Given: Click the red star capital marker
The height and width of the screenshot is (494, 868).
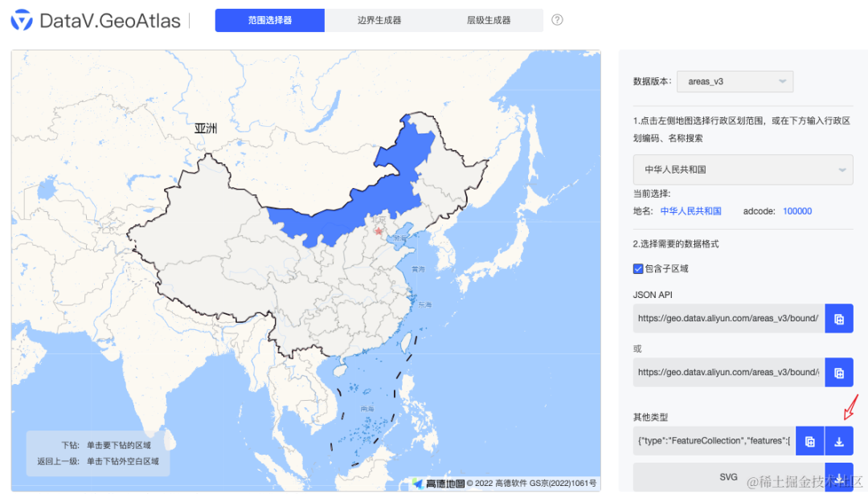Looking at the screenshot, I should [x=379, y=231].
